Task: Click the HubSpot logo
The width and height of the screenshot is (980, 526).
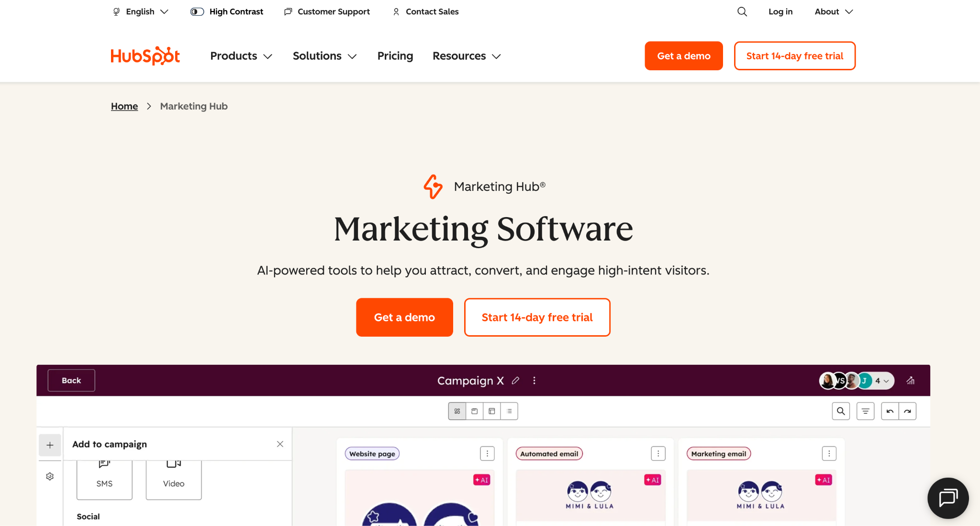Action: click(x=145, y=56)
